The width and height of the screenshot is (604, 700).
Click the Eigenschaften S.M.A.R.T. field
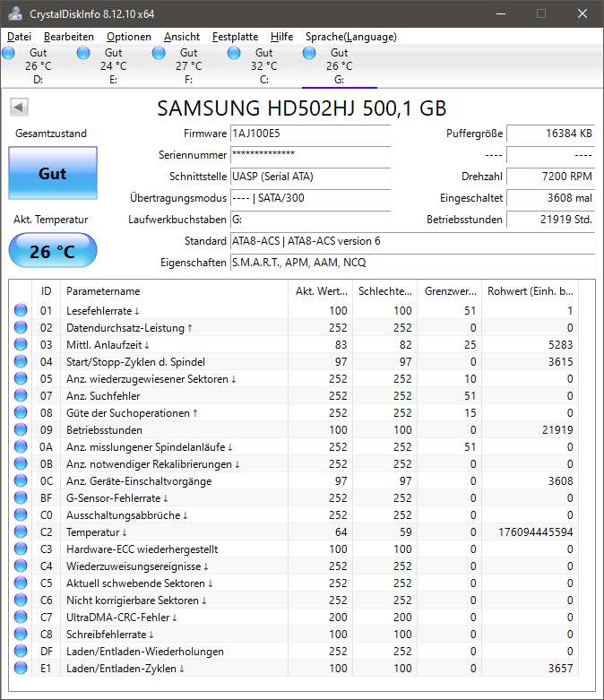point(412,263)
